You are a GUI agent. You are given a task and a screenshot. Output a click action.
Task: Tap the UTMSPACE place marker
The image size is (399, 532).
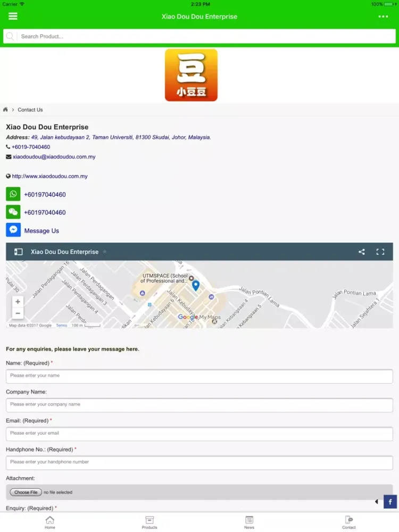coord(192,278)
